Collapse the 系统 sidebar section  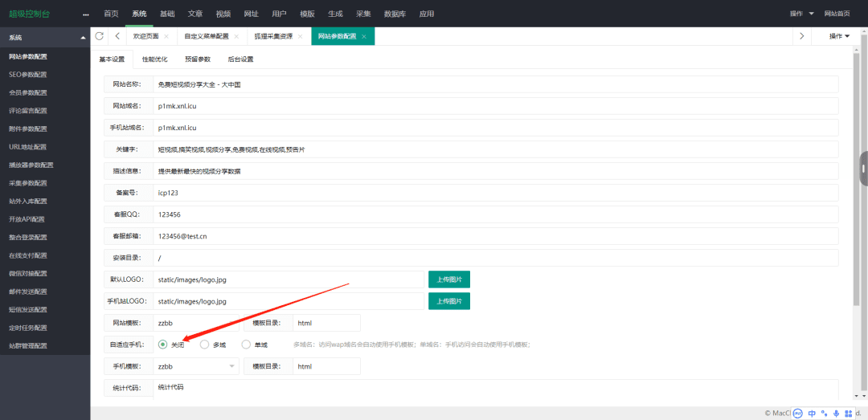[83, 38]
